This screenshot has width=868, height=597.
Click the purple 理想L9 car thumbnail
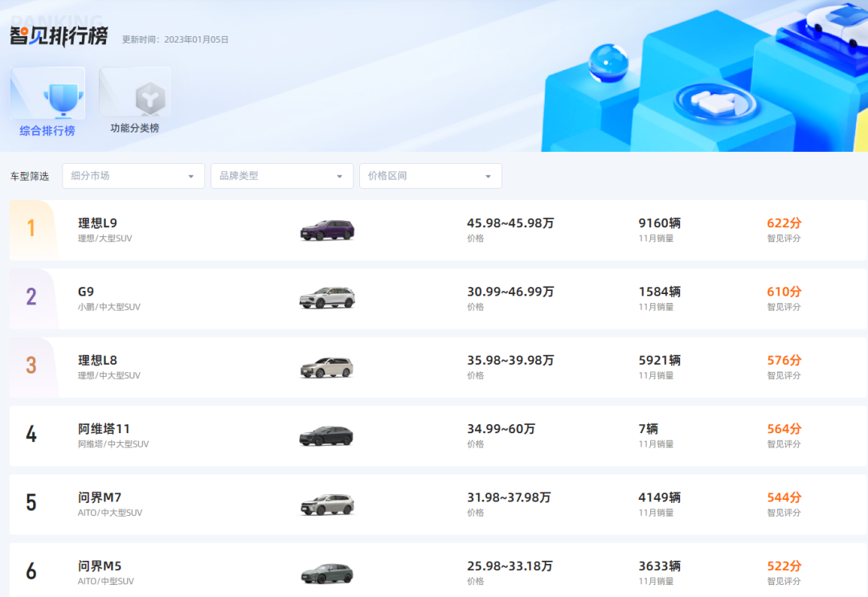coord(327,230)
